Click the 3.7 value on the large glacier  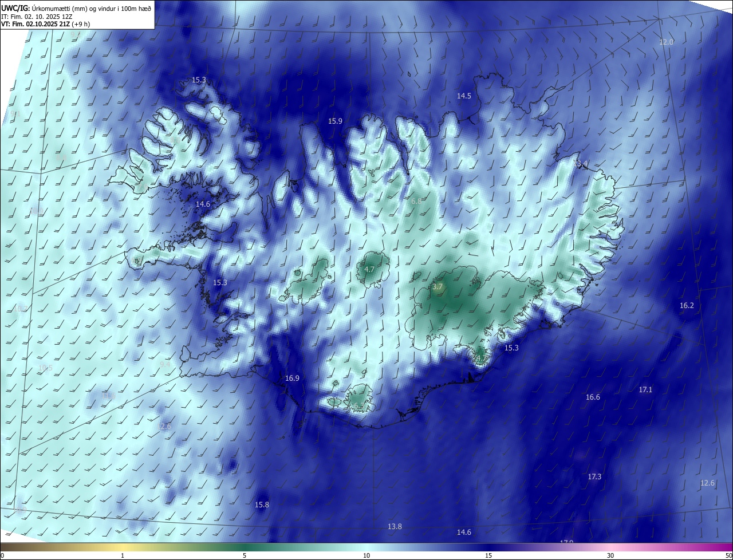click(438, 287)
